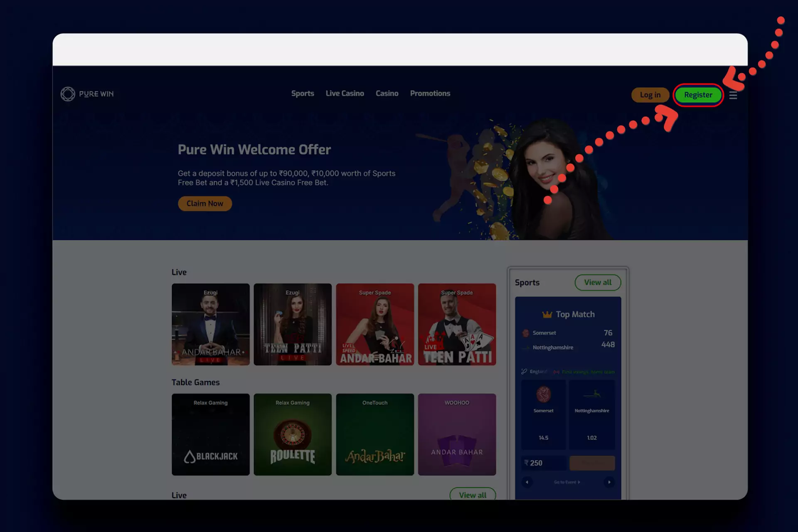Open the Casino tab
This screenshot has height=532, width=798.
[x=387, y=93]
